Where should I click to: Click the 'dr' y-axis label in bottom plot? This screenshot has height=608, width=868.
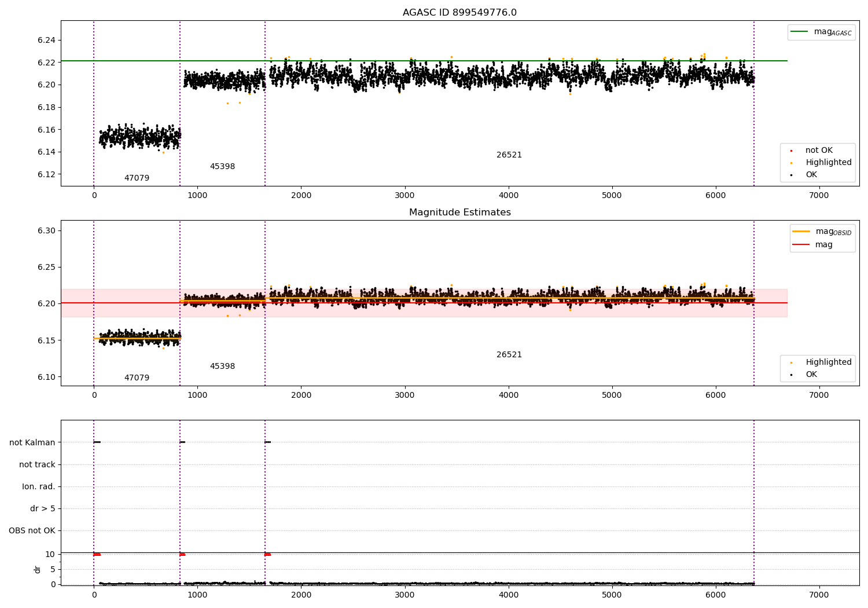point(38,569)
